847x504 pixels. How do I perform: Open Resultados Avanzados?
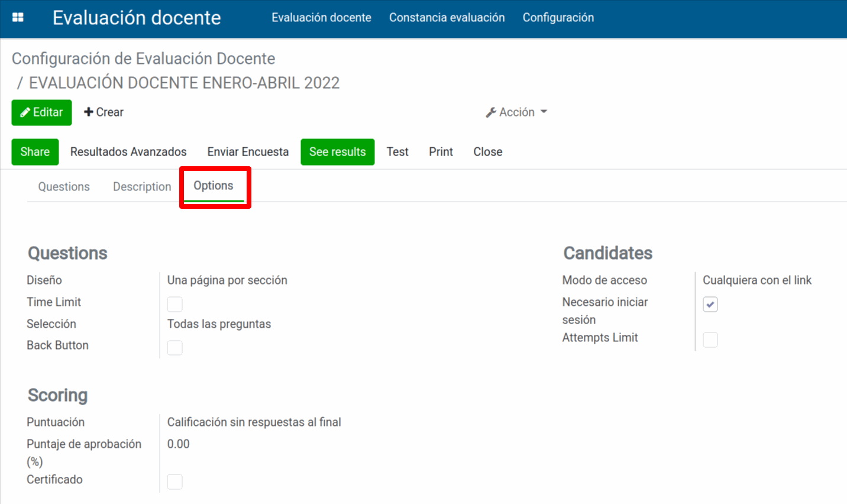[128, 152]
